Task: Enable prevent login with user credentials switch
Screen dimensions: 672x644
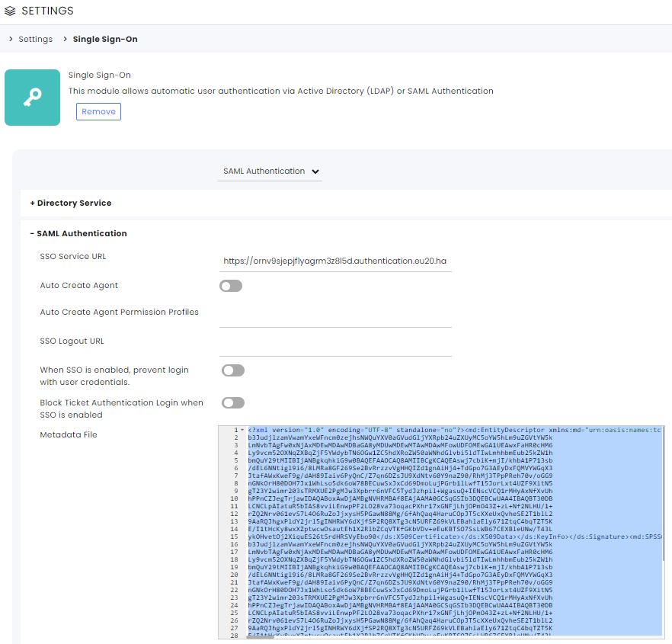Action: click(233, 370)
